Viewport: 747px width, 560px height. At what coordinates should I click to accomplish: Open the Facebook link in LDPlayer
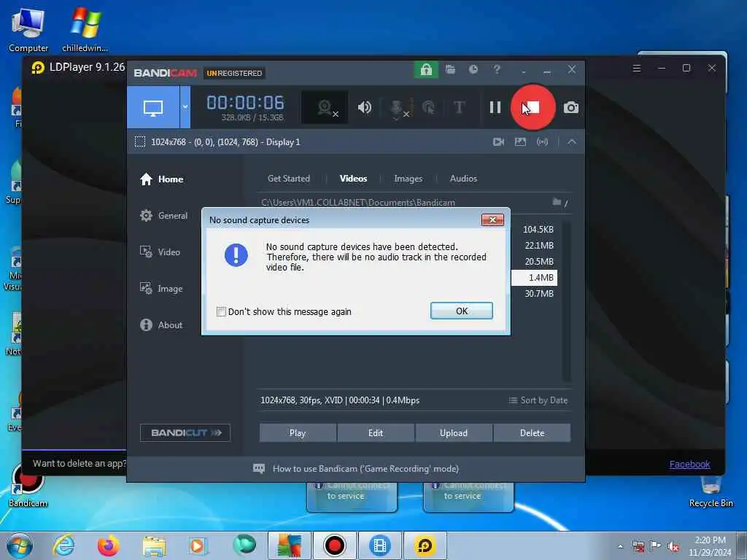pos(689,464)
